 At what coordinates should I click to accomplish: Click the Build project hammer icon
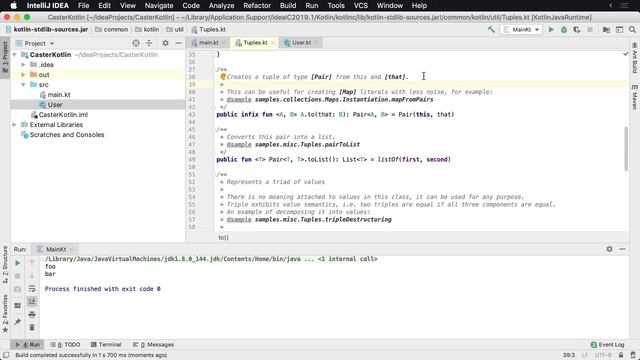coord(491,29)
